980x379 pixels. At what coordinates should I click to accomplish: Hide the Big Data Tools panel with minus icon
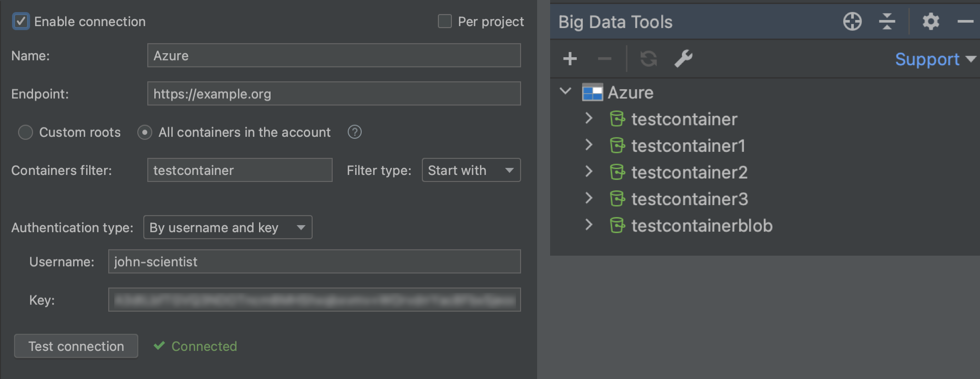coord(965,22)
